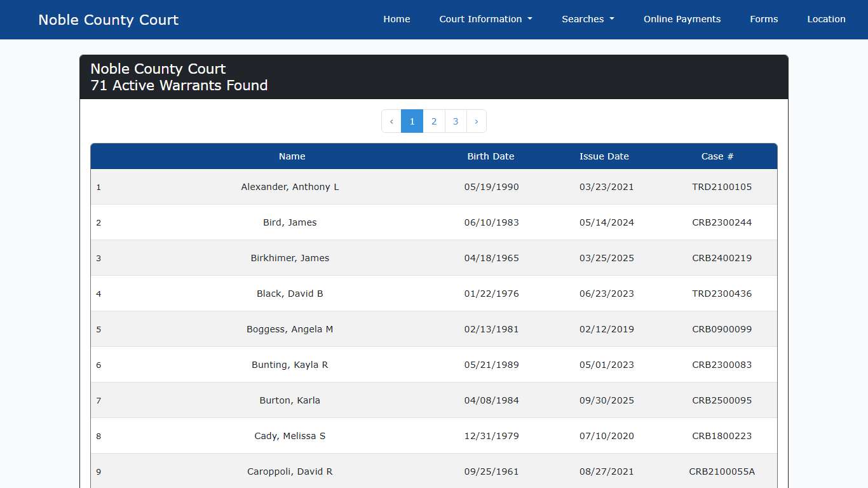Click the Case # column header
This screenshot has width=868, height=488.
click(717, 156)
